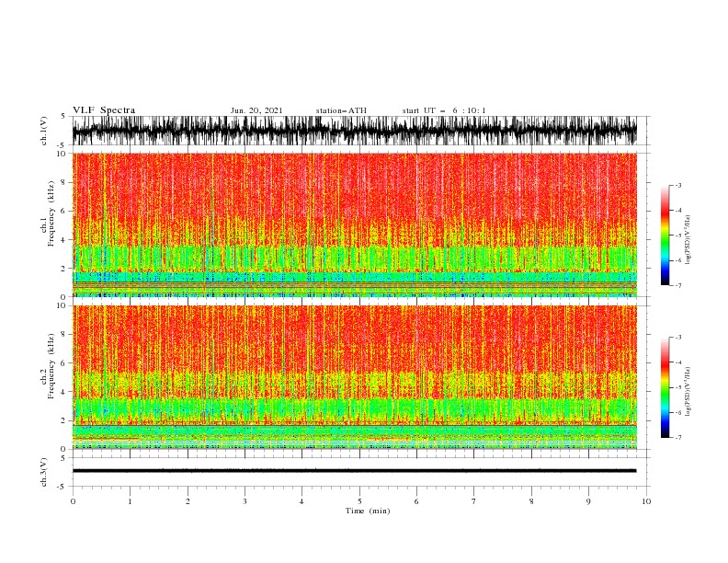Click the time axis tick label "10"
This screenshot has width=728, height=563.
pyautogui.click(x=646, y=501)
